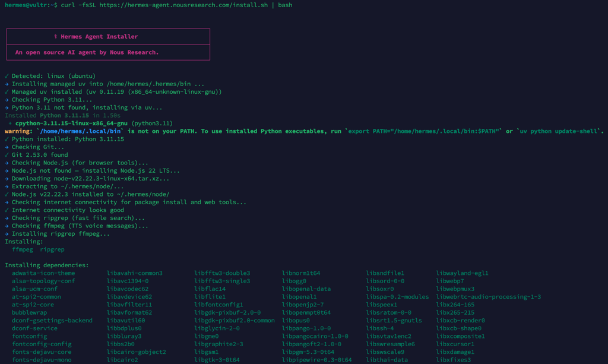Click the package name 'libopenal-data'
The width and height of the screenshot is (608, 364).
click(306, 289)
